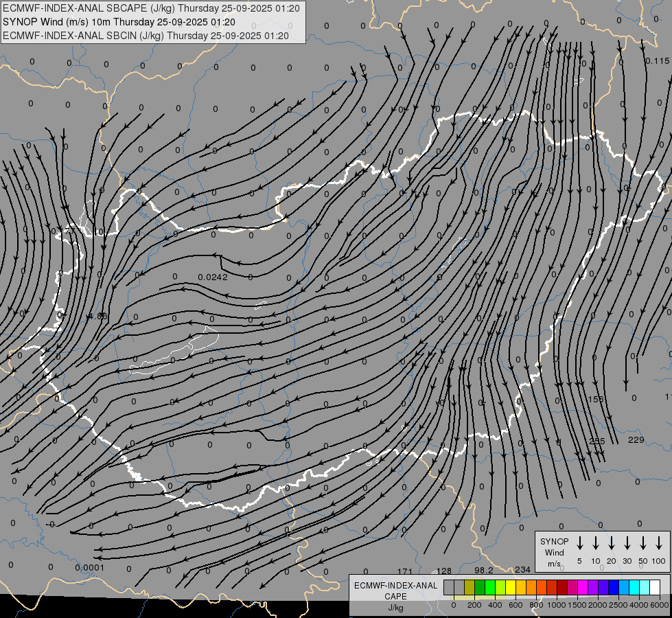Click the wind arrow above the 50 label
This screenshot has width=672, height=618.
[643, 542]
